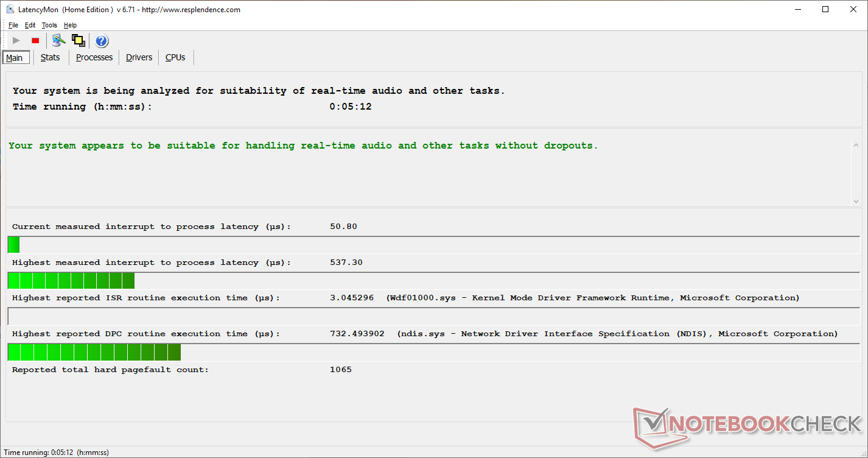Image resolution: width=868 pixels, height=458 pixels.
Task: Switch to the Processes tab
Action: (94, 57)
